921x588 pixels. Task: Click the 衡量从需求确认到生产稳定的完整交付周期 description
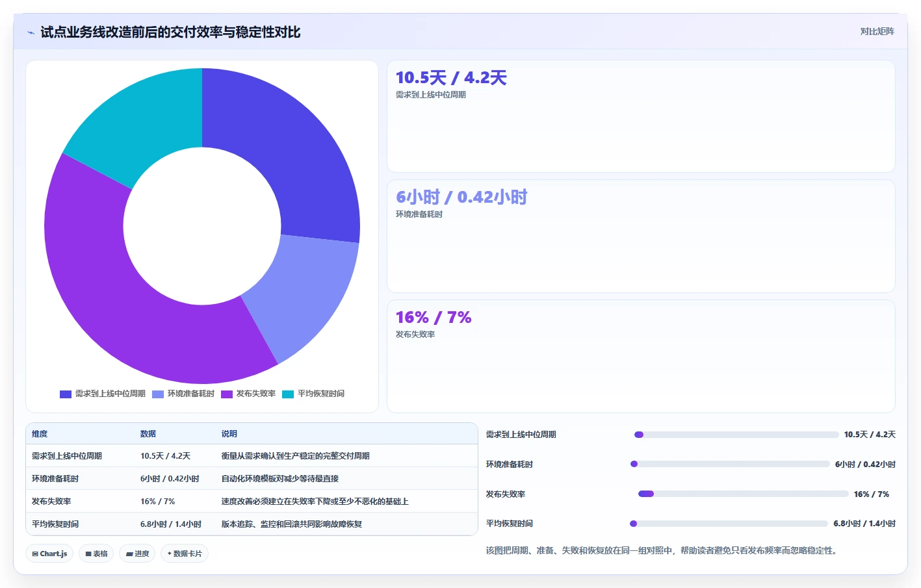pyautogui.click(x=295, y=456)
